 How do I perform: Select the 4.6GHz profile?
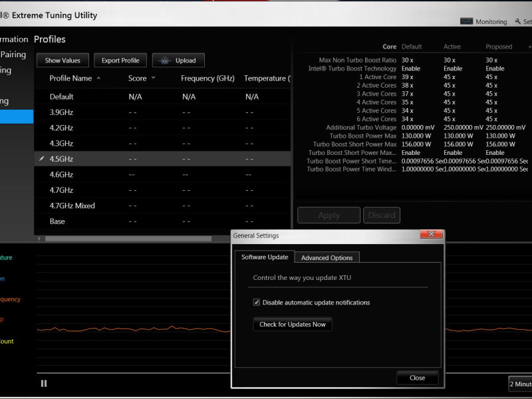click(162, 174)
